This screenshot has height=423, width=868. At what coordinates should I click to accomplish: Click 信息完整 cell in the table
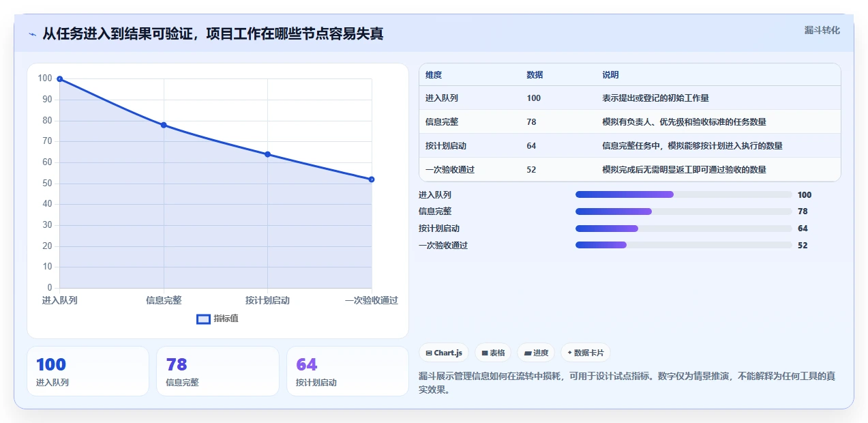(x=442, y=122)
